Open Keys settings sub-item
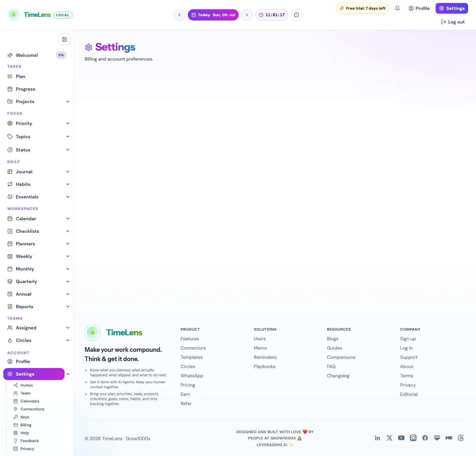Viewport: 476px width, 456px height. point(25,417)
